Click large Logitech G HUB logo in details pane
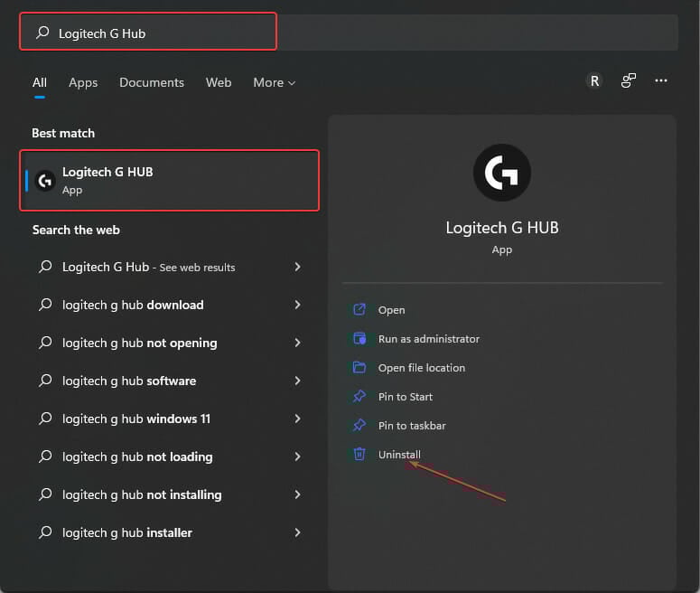 [502, 173]
